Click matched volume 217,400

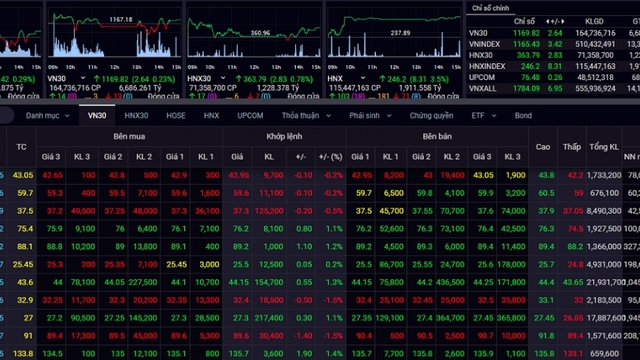(x=269, y=318)
